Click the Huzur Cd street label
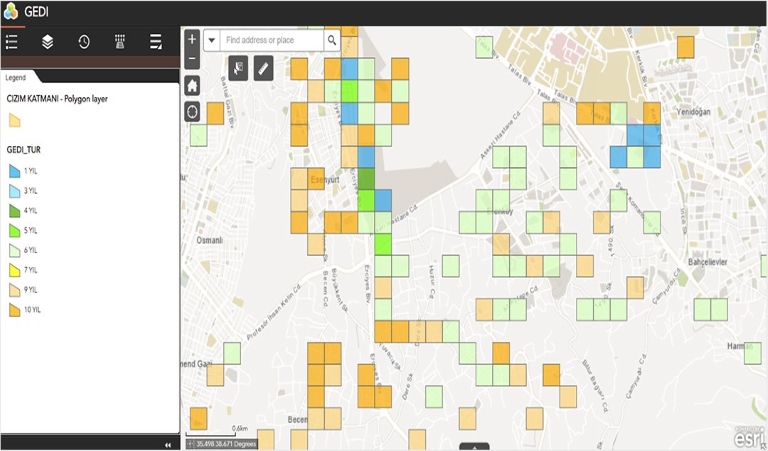768x451 pixels. [x=432, y=282]
